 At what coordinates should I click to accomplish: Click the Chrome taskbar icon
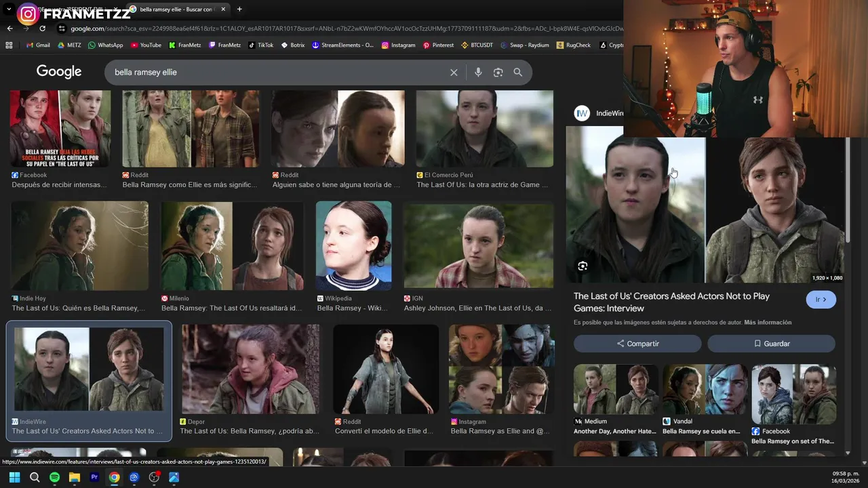pyautogui.click(x=115, y=477)
